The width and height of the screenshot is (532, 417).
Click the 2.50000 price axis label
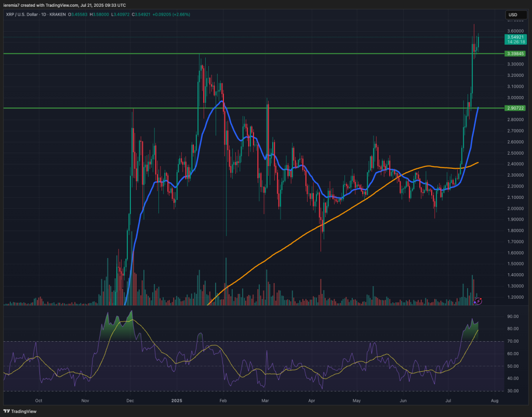(x=515, y=153)
